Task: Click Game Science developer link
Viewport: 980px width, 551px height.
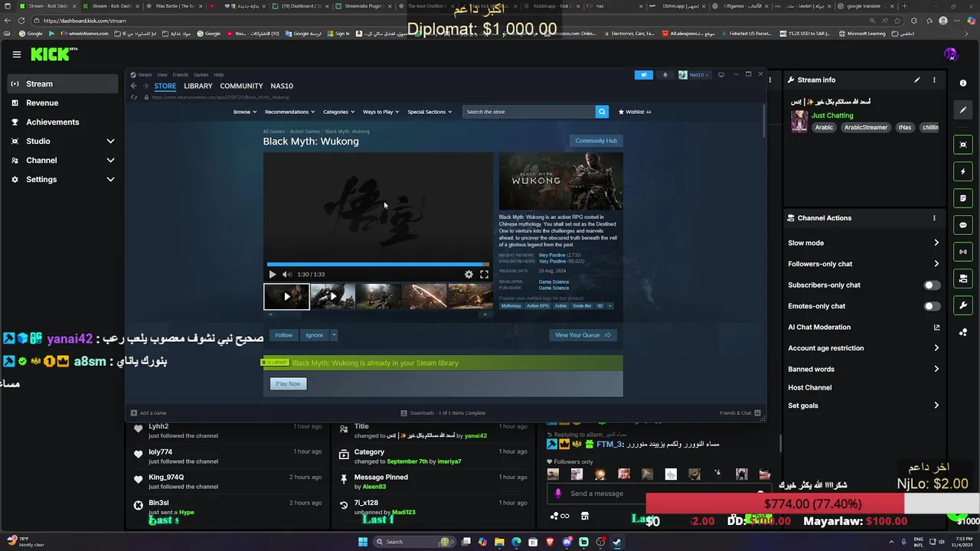Action: [554, 282]
